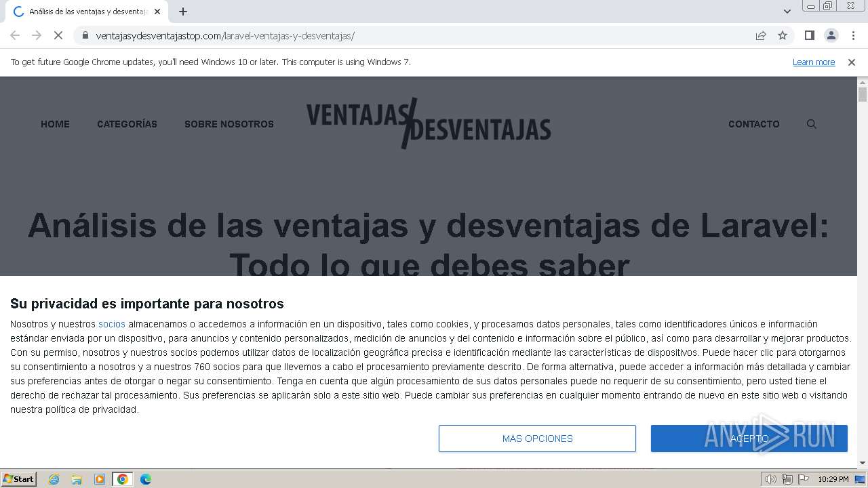The image size is (868, 488).
Task: Bookmark this tab with the star
Action: pyautogui.click(x=783, y=35)
